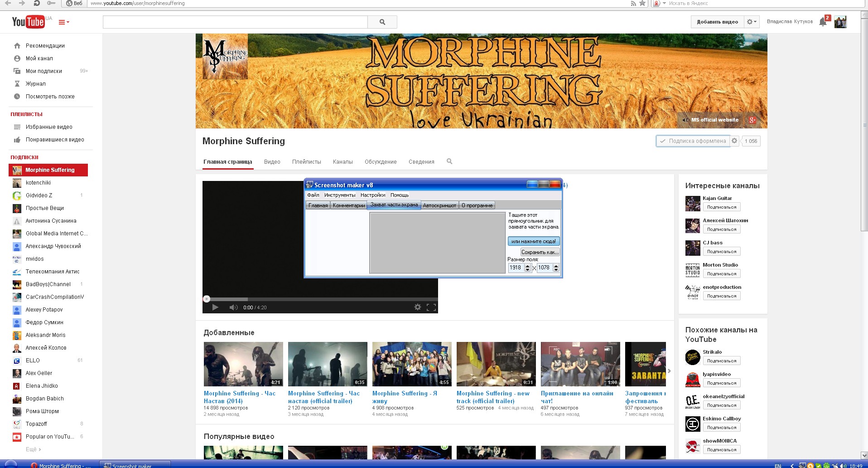Open gear dropdown beside Добавить видео
This screenshot has width=868, height=468.
click(752, 22)
